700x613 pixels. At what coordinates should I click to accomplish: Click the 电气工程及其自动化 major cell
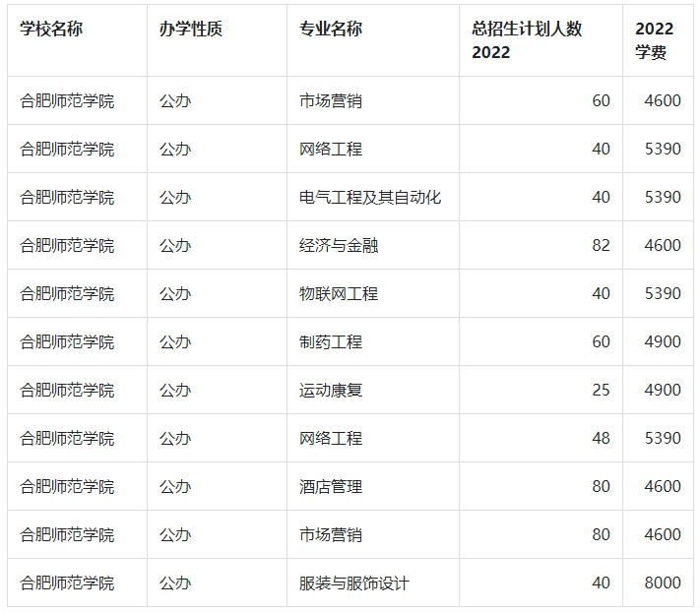370,197
